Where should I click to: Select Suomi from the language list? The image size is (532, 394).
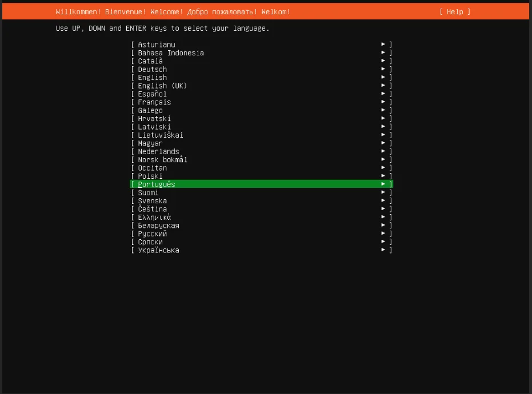[x=261, y=192]
